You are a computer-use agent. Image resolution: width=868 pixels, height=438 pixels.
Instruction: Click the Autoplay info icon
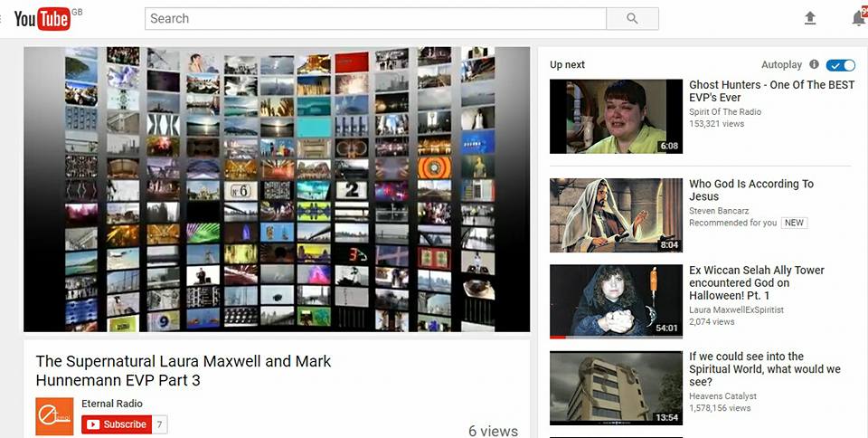pos(814,65)
